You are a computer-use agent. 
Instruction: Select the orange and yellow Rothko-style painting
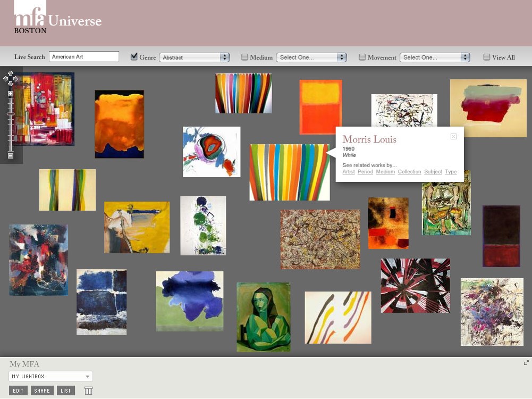(320, 107)
